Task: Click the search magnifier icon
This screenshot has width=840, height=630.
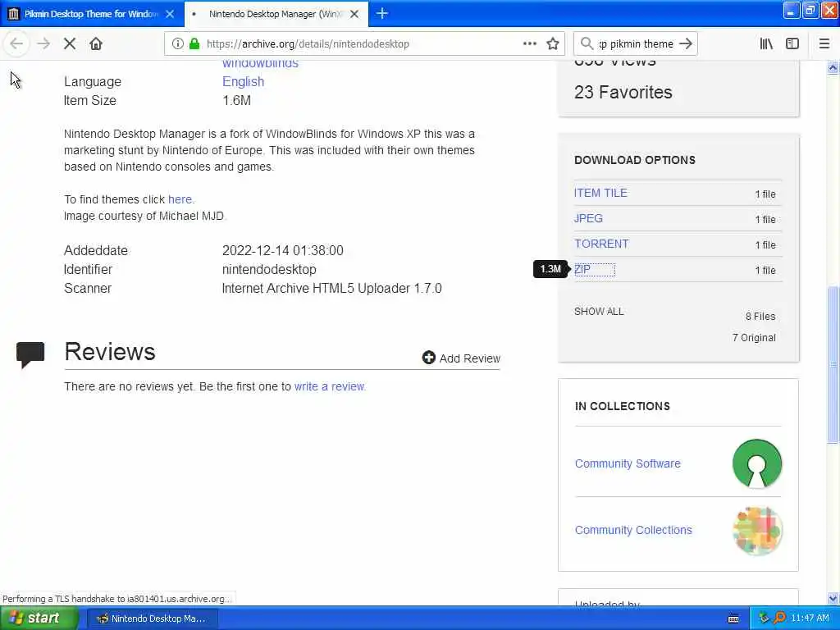Action: click(x=587, y=43)
